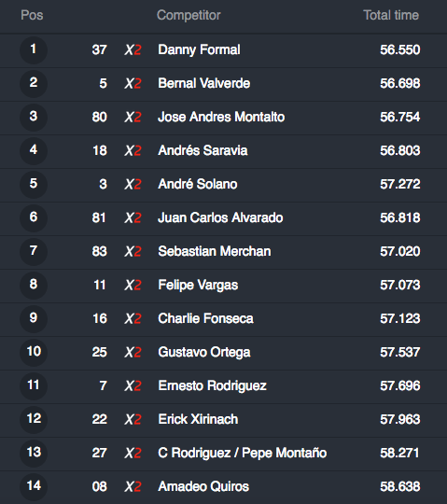Open Jose Andres Montalto's competitor entry
447x504 pixels.
(223, 118)
